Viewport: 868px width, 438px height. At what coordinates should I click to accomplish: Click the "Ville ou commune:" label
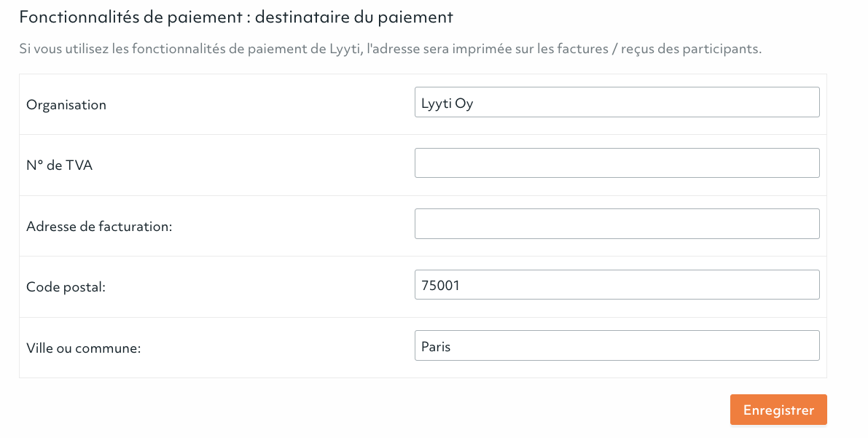coord(84,348)
